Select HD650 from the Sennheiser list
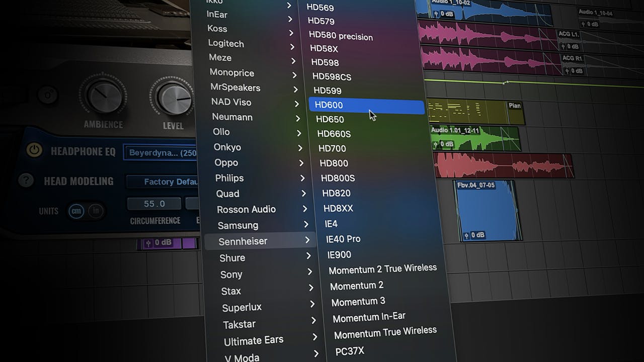The height and width of the screenshot is (362, 644). tap(330, 120)
